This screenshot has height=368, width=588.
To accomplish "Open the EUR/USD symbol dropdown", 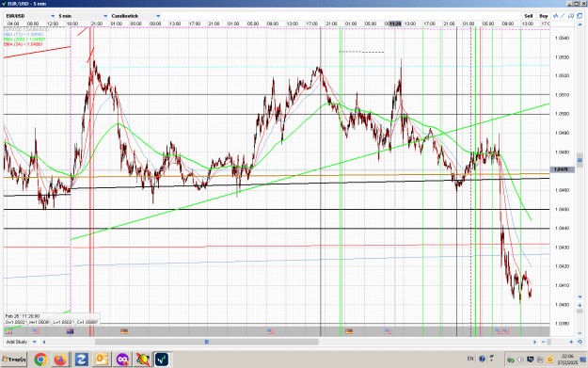I will tap(30, 16).
